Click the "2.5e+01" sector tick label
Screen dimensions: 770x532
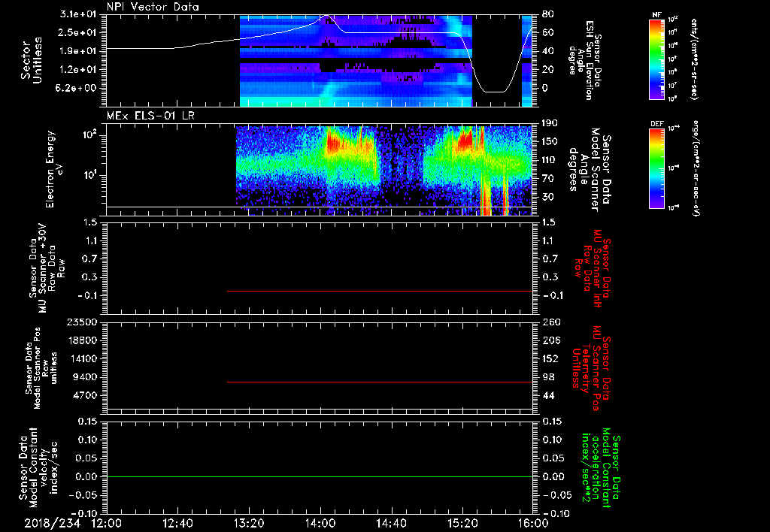pyautogui.click(x=77, y=32)
